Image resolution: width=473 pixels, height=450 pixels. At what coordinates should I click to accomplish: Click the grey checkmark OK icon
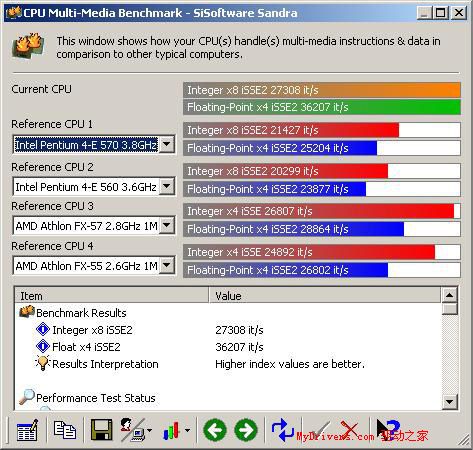(319, 431)
